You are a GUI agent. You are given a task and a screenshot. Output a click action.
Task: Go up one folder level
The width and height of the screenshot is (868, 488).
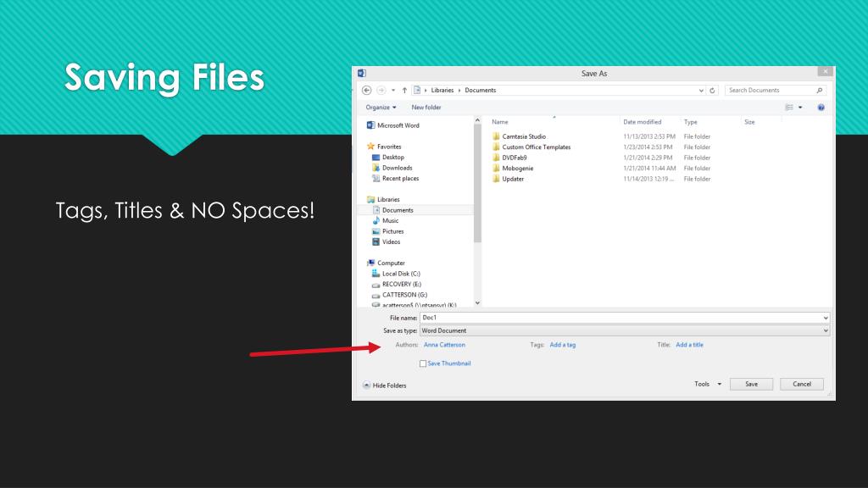coord(404,90)
